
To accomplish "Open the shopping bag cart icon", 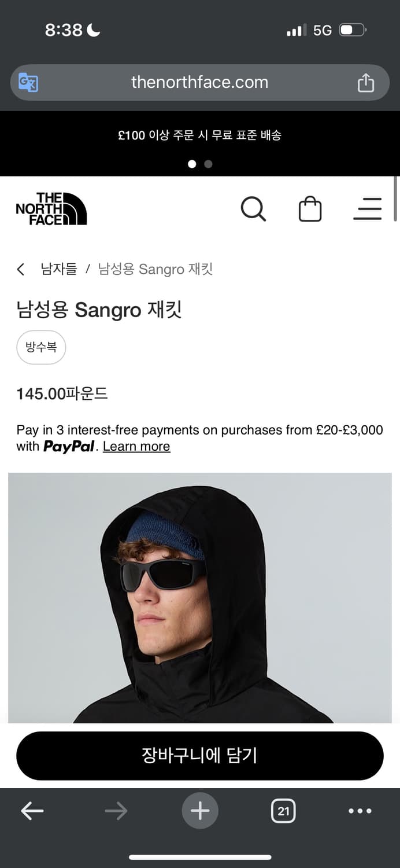I will point(310,209).
